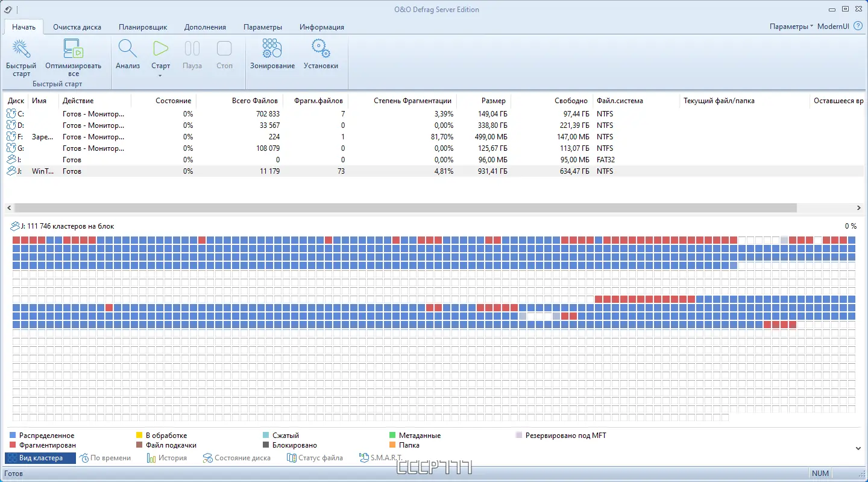Sort by Степень Фрагментации column header

tap(412, 101)
